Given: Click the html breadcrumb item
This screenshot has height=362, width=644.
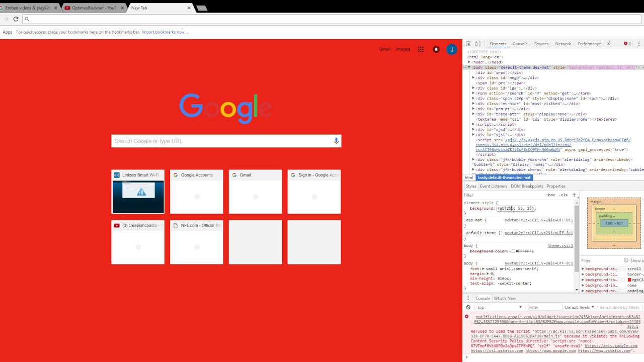Looking at the screenshot, I should [469, 177].
